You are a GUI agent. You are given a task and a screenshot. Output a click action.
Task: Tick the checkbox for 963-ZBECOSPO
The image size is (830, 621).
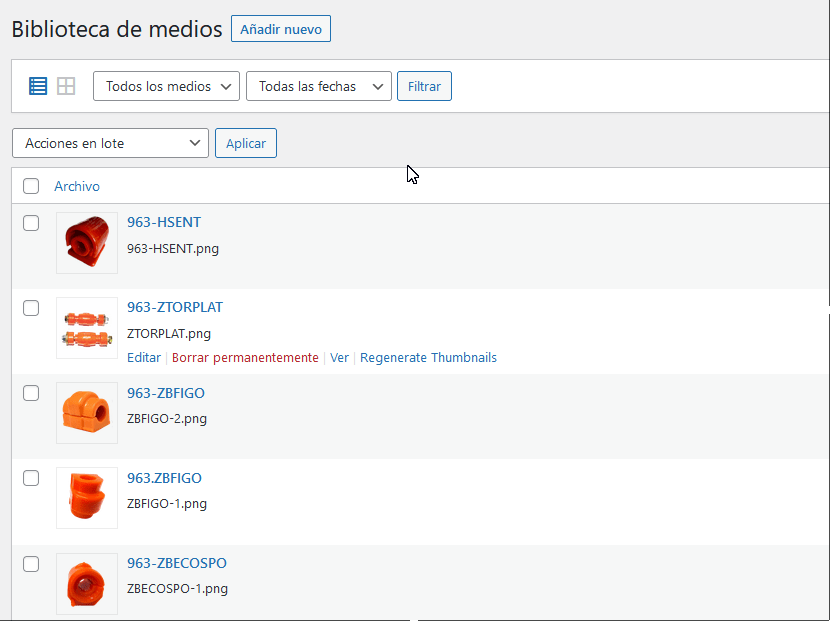(x=31, y=564)
